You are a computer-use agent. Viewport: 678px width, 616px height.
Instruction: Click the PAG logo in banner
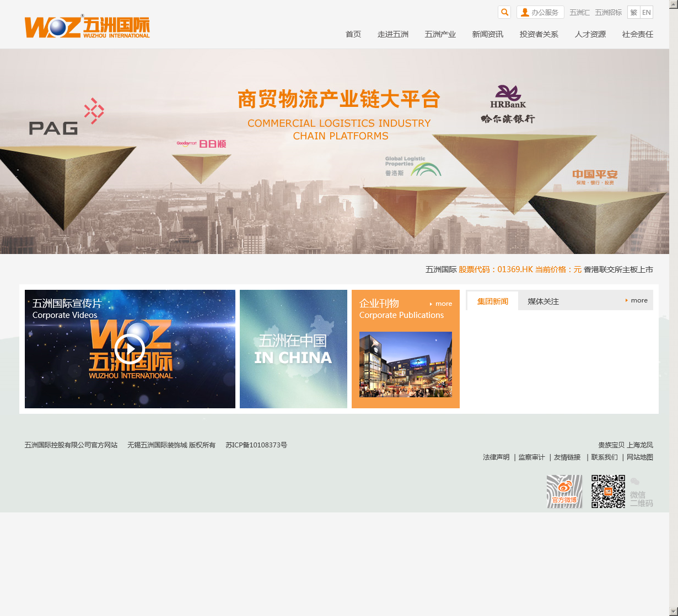pyautogui.click(x=67, y=117)
